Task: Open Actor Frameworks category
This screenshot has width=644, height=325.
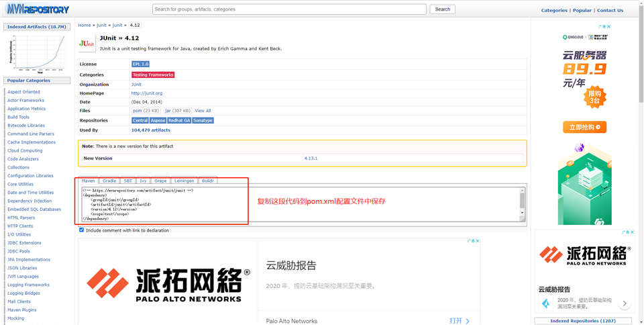Action: (25, 100)
